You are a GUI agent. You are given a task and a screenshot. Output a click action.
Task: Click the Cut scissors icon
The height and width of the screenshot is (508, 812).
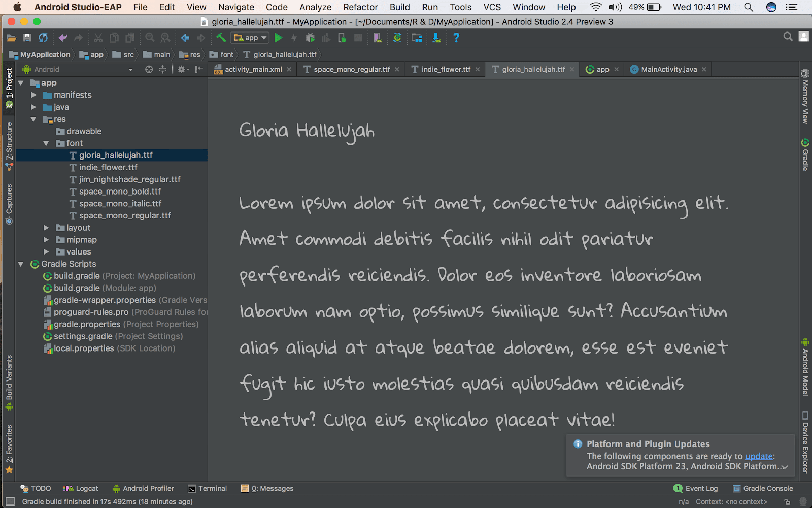pos(98,38)
